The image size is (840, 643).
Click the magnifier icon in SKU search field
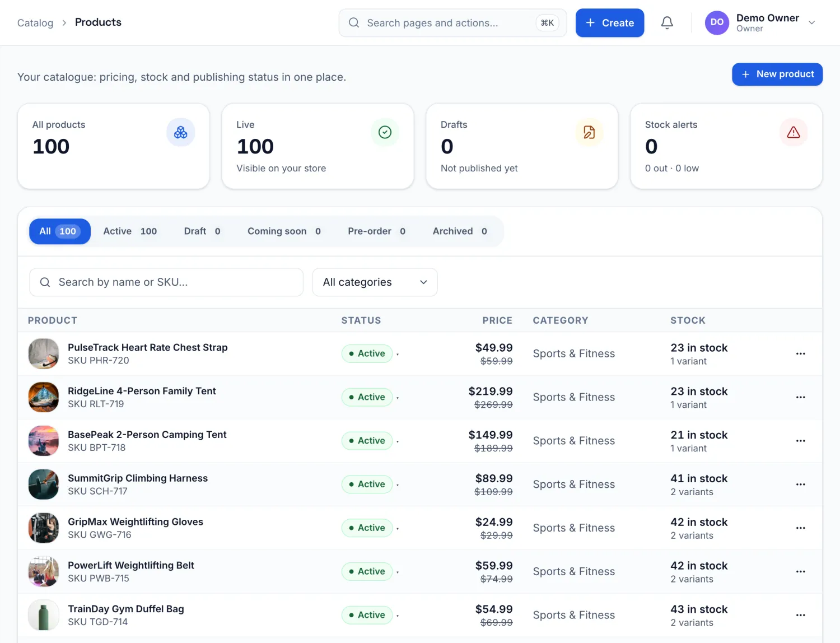(45, 282)
